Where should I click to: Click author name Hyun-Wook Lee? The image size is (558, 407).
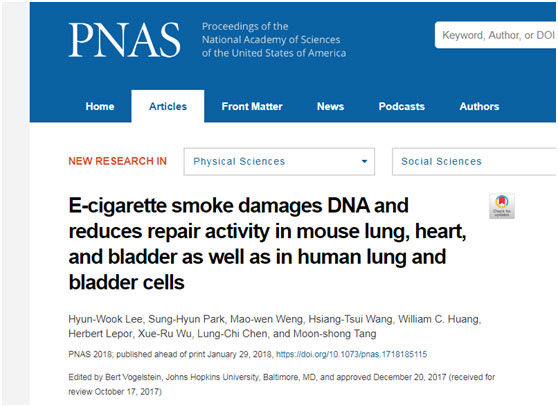coord(106,319)
